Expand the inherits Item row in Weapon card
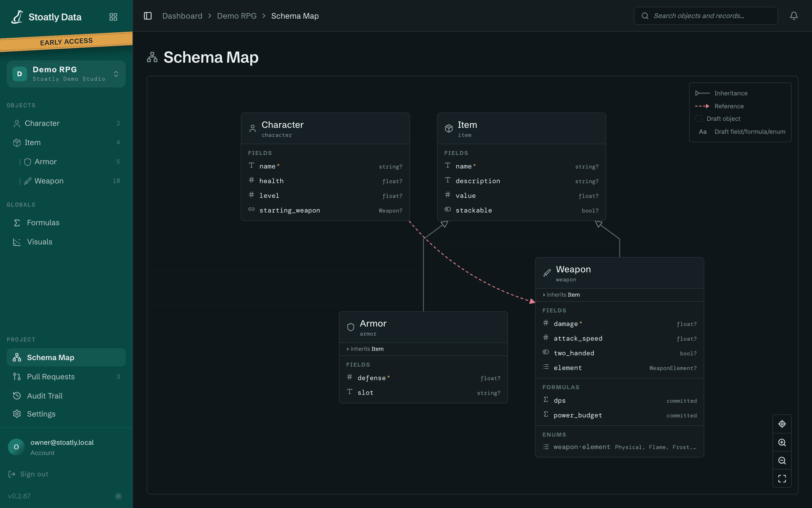The width and height of the screenshot is (812, 508). coord(619,295)
